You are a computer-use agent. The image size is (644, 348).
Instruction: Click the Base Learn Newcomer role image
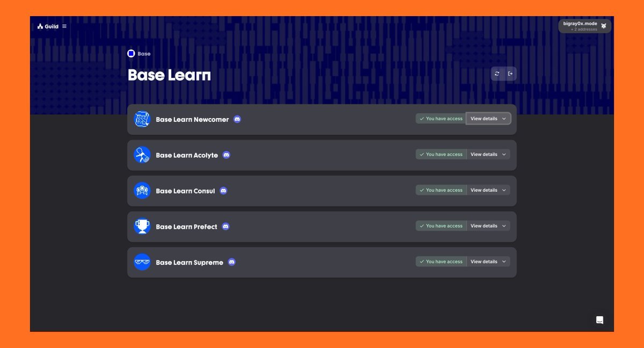point(142,119)
